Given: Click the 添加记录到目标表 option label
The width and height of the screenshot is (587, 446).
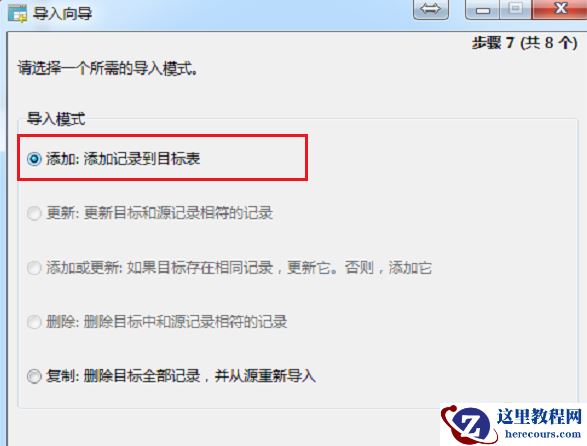Looking at the screenshot, I should (x=142, y=159).
